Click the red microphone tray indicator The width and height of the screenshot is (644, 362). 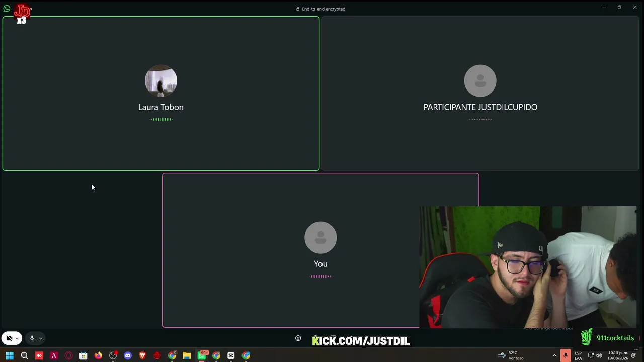click(x=566, y=355)
